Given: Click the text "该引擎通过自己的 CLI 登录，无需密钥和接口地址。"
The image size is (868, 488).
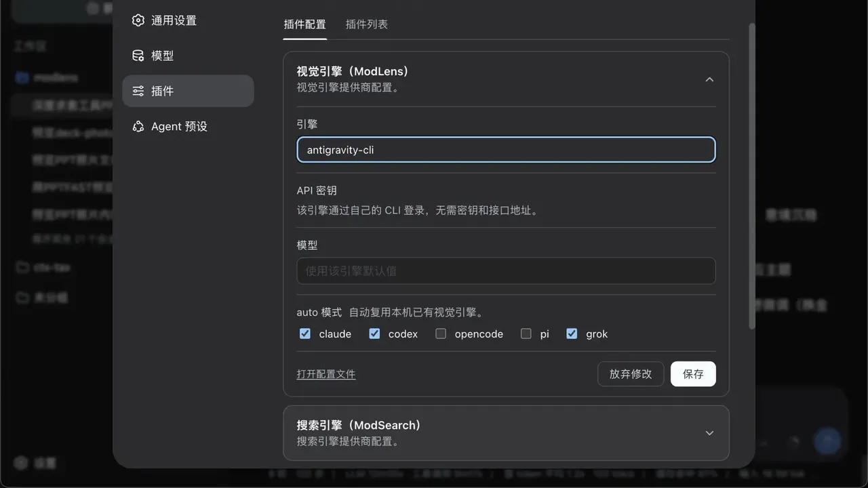Looking at the screenshot, I should click(x=418, y=210).
